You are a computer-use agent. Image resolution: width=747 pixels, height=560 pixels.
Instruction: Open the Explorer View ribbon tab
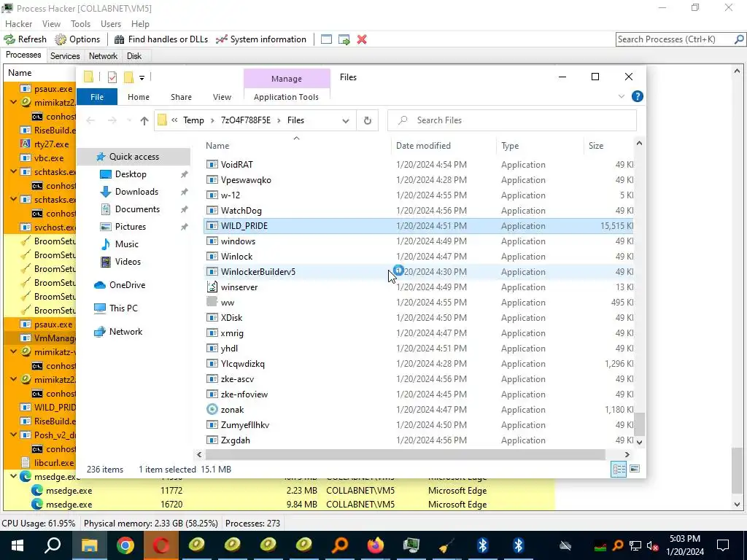pyautogui.click(x=222, y=97)
